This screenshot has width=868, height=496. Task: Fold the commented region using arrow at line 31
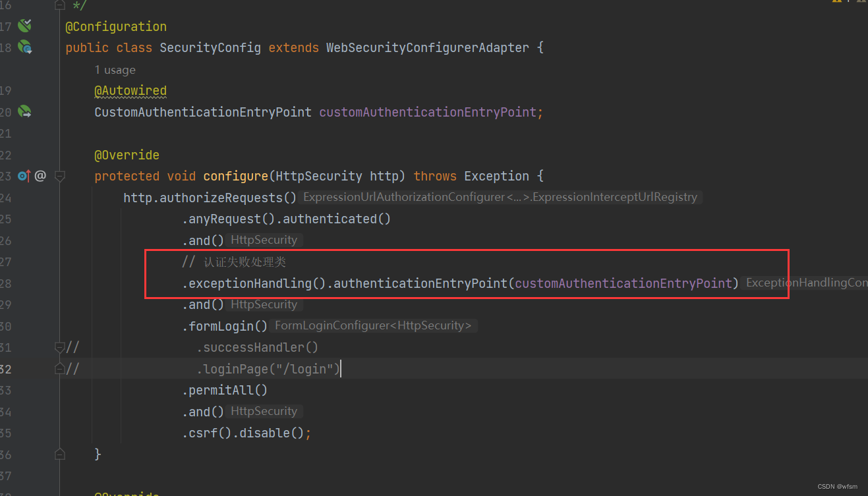coord(59,346)
